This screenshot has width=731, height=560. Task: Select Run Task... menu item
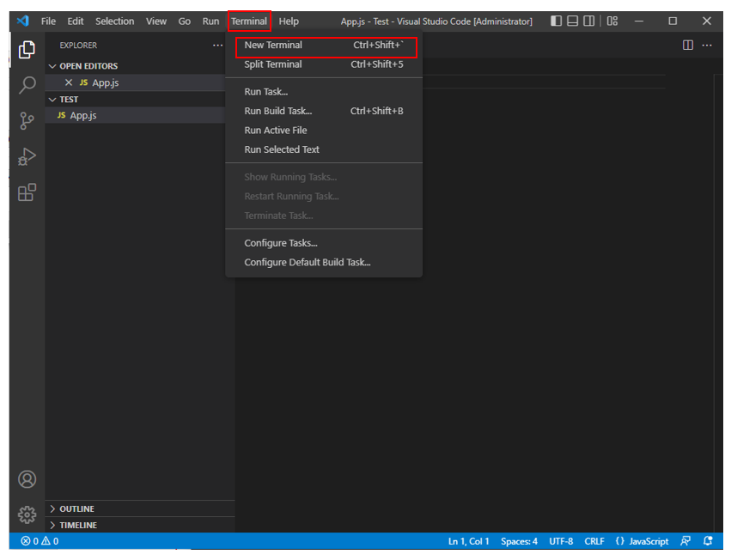coord(324,92)
